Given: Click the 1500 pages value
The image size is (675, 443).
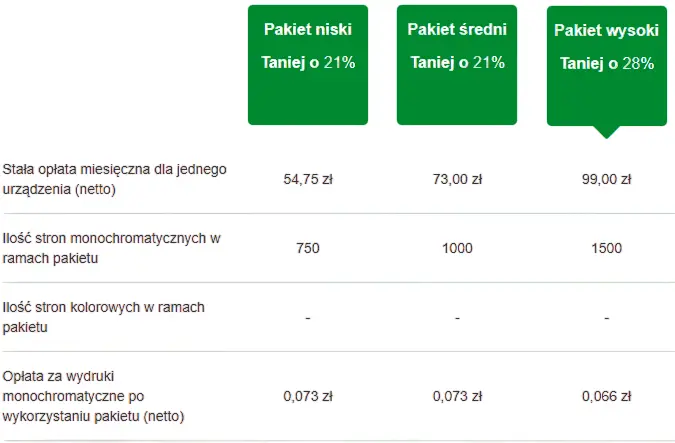Looking at the screenshot, I should [606, 249].
